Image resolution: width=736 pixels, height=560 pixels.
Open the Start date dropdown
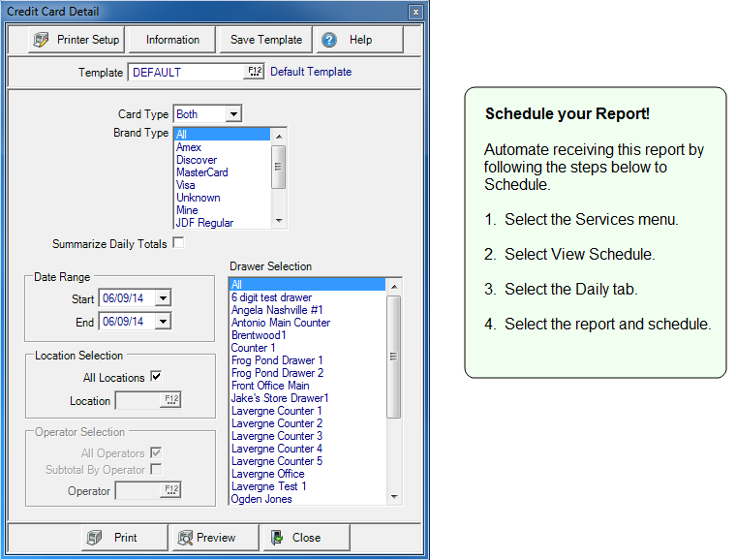pyautogui.click(x=162, y=298)
